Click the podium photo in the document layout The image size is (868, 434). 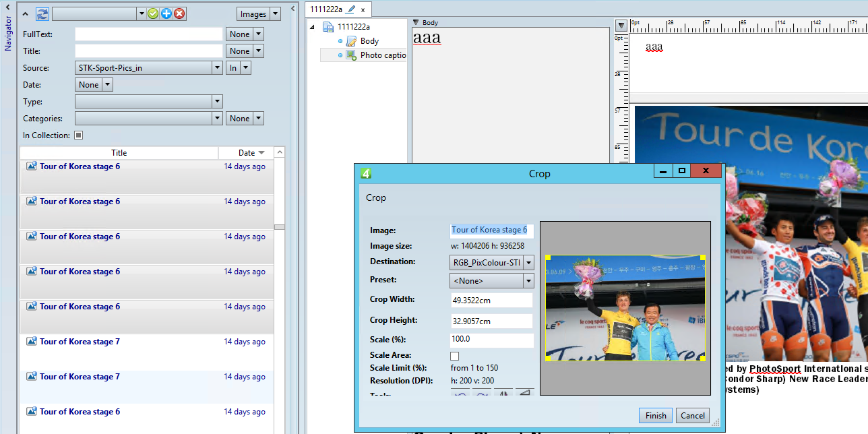pos(797,233)
